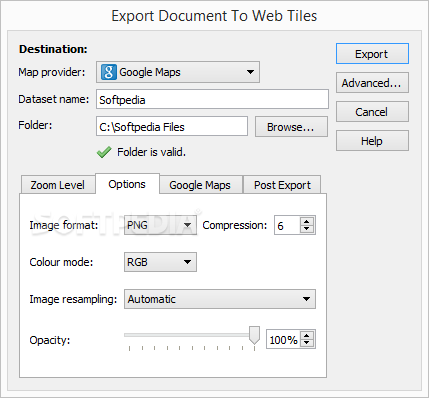Increase Compression with up arrow
This screenshot has width=429, height=398.
click(307, 221)
